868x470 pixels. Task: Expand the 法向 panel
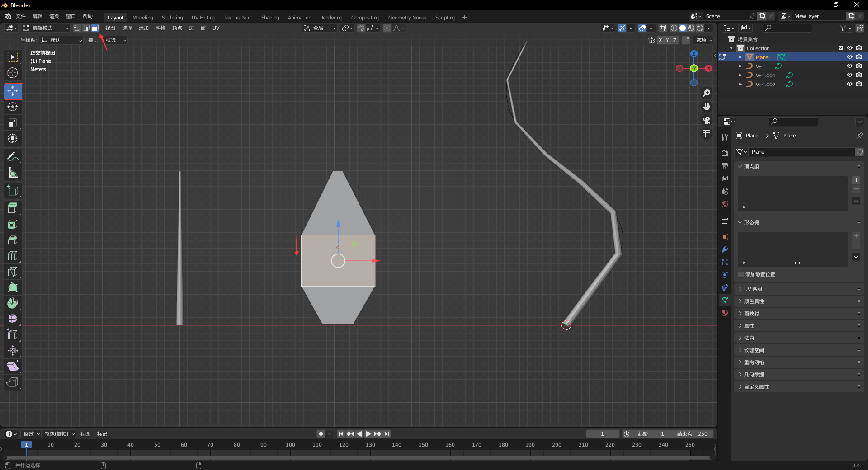(x=740, y=338)
